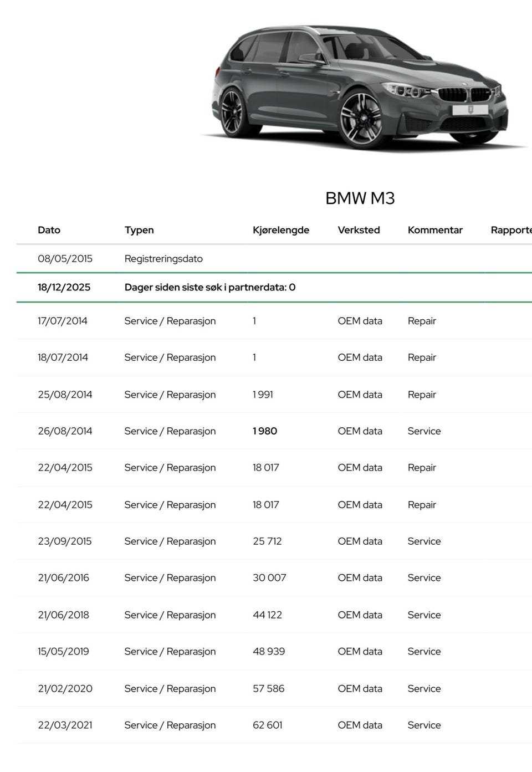Select the date 23/09/2015
The height and width of the screenshot is (772, 532).
(65, 541)
